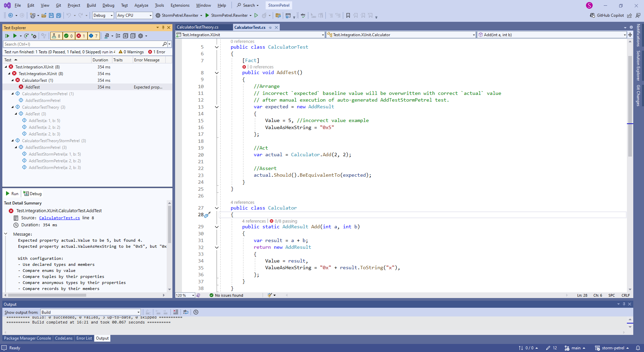The image size is (644, 352).
Task: Open the Show output from Build dropdown
Action: 91,312
